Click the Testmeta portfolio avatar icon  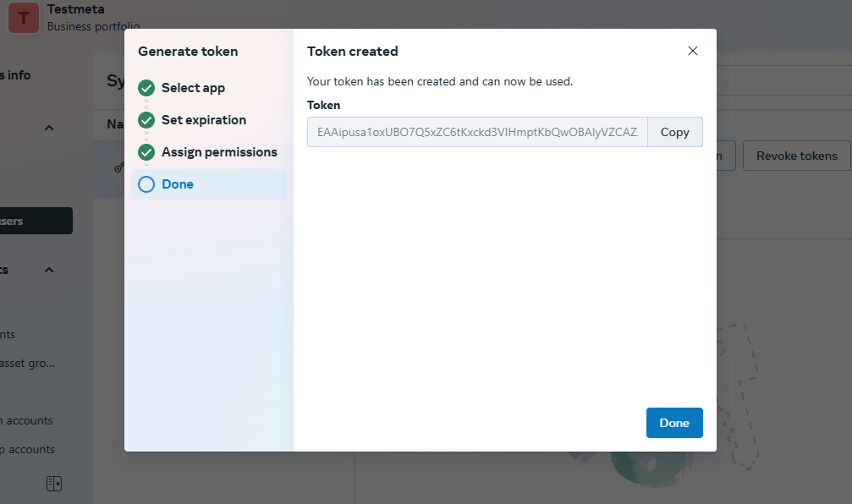pyautogui.click(x=22, y=17)
